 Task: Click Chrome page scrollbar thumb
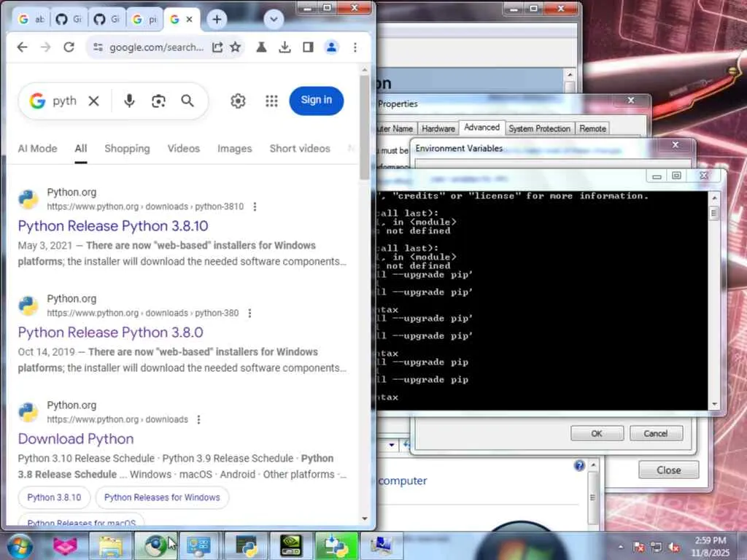click(x=365, y=128)
